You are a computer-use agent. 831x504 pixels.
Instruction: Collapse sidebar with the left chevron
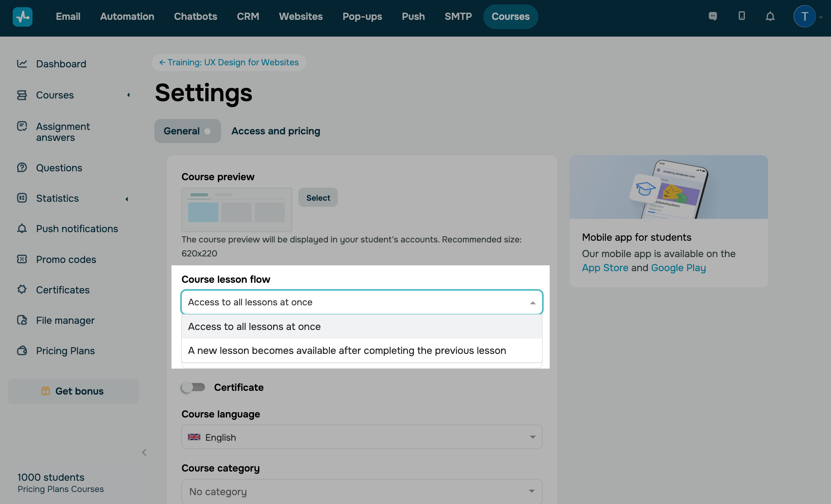tap(144, 452)
